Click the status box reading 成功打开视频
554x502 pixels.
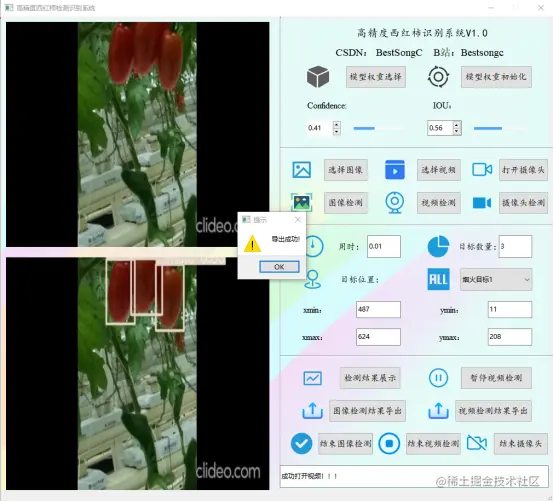point(414,476)
